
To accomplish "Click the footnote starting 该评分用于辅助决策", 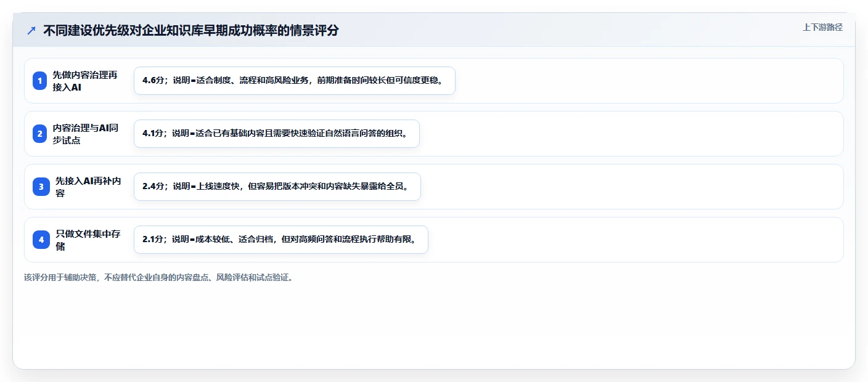I will pyautogui.click(x=160, y=277).
